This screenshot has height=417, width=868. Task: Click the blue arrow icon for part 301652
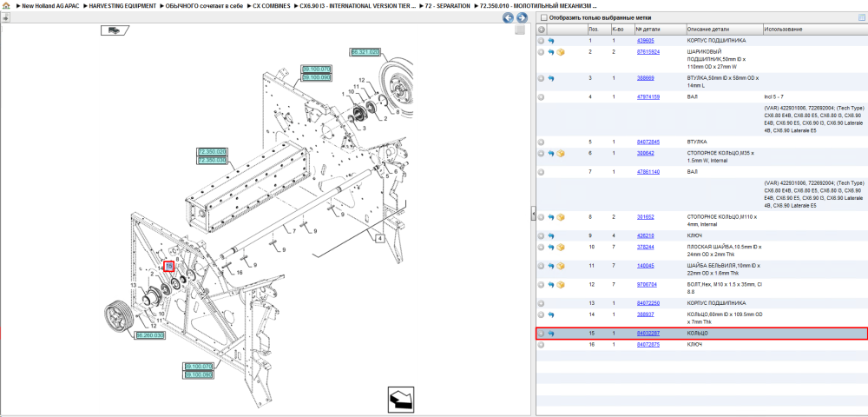551,217
